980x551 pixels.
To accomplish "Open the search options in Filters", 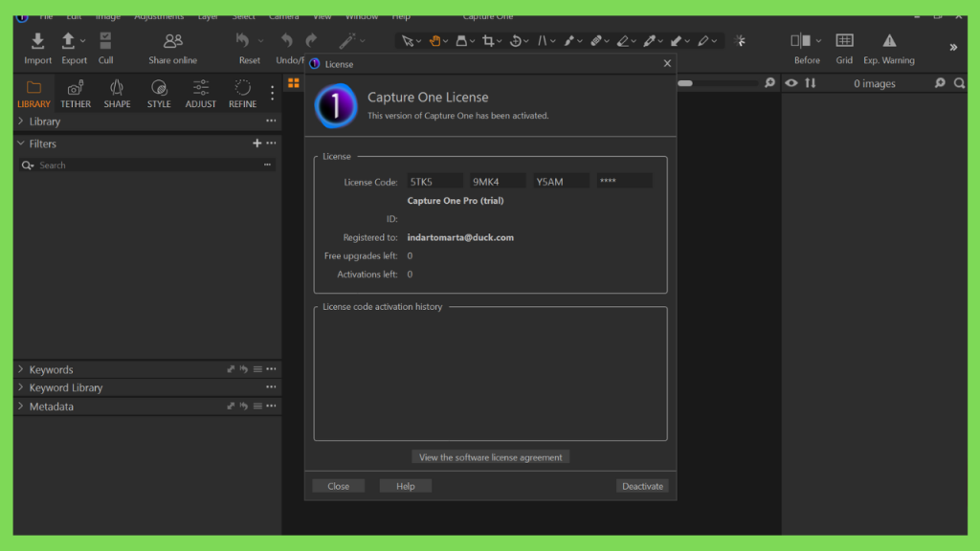I will point(268,165).
